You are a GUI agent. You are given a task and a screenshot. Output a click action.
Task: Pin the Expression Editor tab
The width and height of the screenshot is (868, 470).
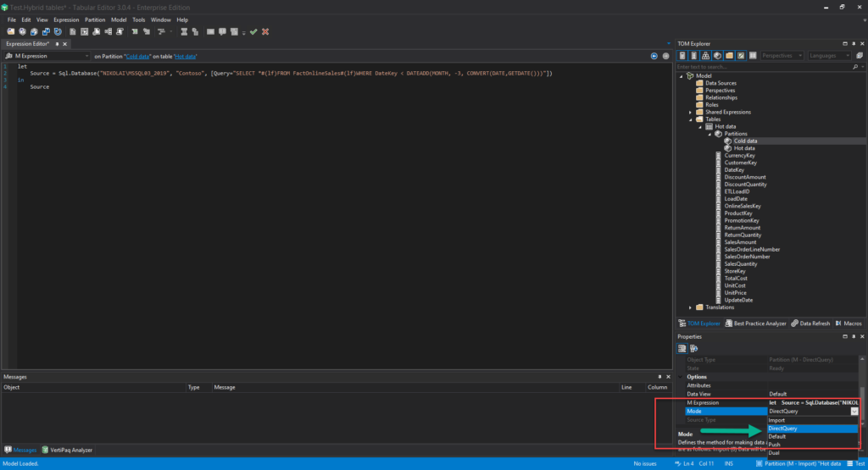point(57,44)
